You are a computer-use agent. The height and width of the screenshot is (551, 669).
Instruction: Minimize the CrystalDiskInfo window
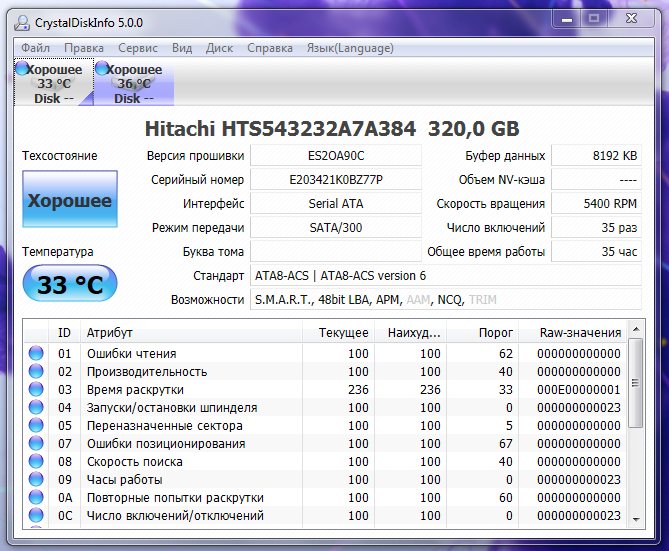(x=567, y=19)
